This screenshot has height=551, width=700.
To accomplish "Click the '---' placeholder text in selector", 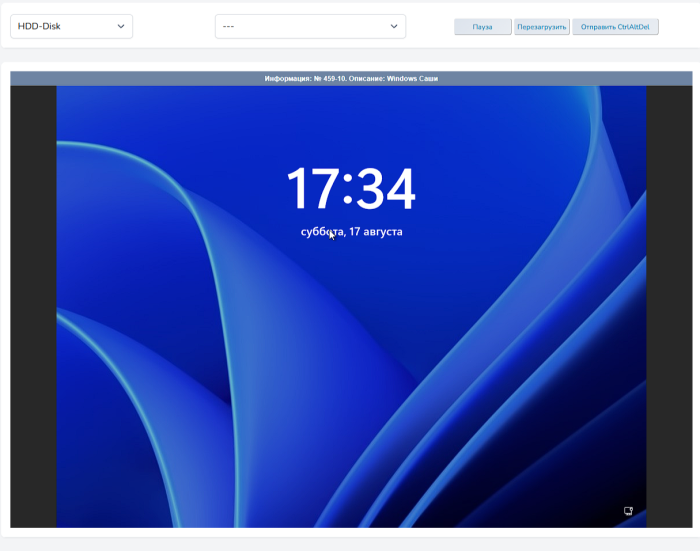I will (x=228, y=26).
